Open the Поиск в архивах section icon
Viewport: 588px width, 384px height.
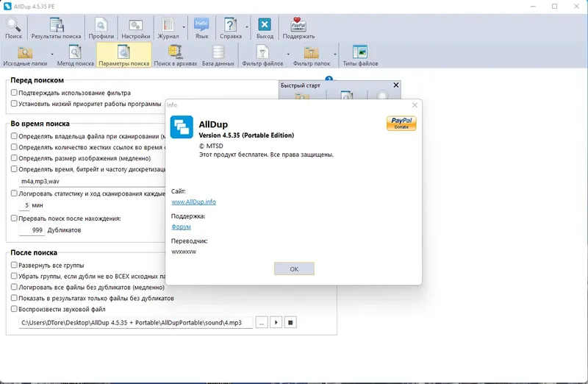(x=176, y=56)
